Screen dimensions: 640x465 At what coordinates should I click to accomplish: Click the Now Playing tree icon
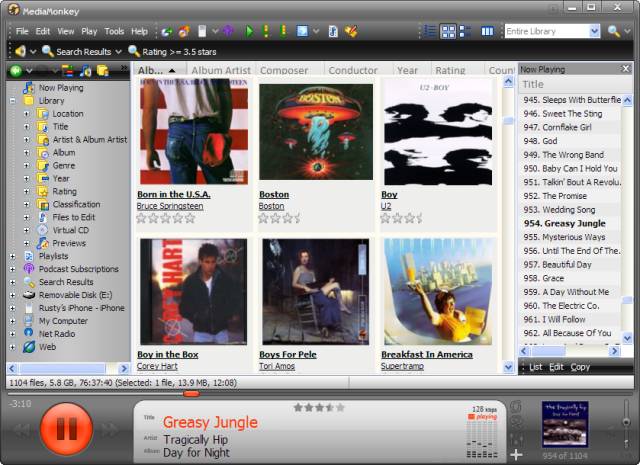point(28,88)
